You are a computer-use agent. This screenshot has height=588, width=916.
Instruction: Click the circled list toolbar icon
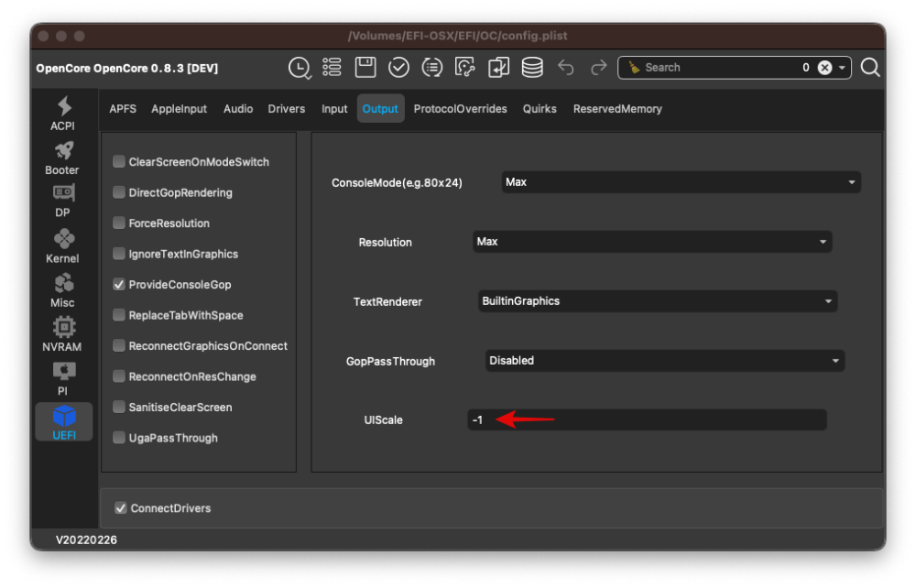click(431, 68)
